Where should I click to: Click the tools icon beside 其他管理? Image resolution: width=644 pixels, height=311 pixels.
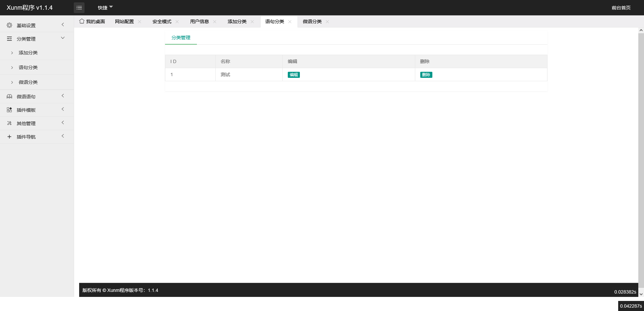point(9,123)
